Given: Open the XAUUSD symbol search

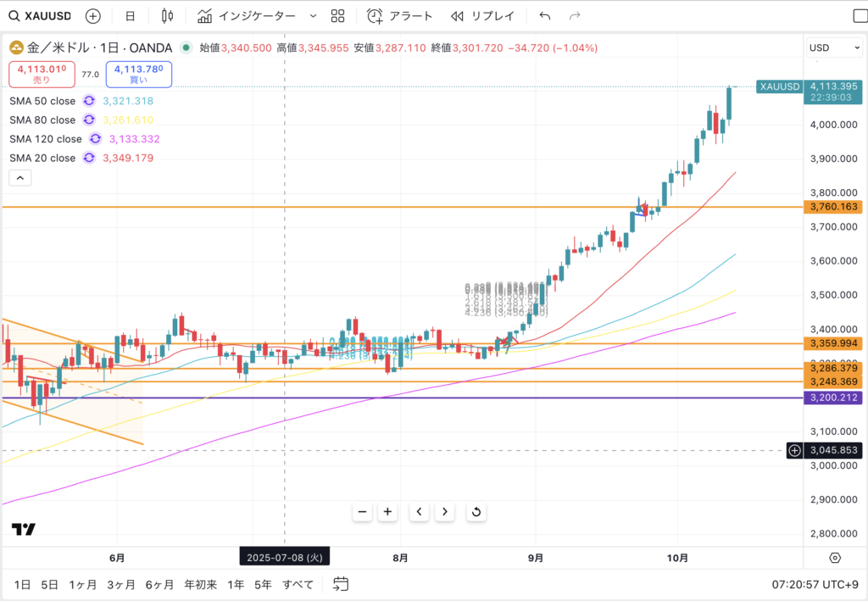Looking at the screenshot, I should tap(42, 16).
